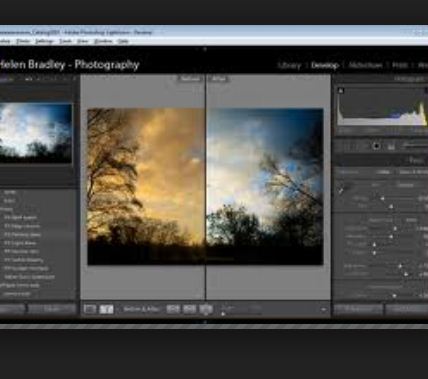Select Before/After side-by-side view icon

tap(106, 309)
